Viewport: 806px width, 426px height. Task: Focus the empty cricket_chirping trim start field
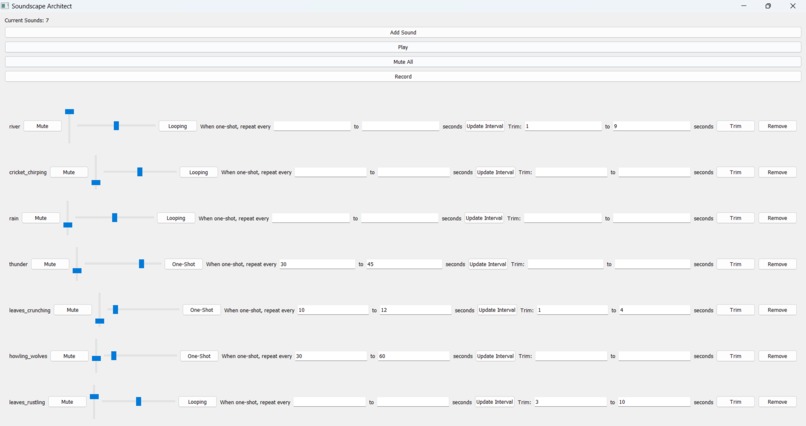click(572, 172)
